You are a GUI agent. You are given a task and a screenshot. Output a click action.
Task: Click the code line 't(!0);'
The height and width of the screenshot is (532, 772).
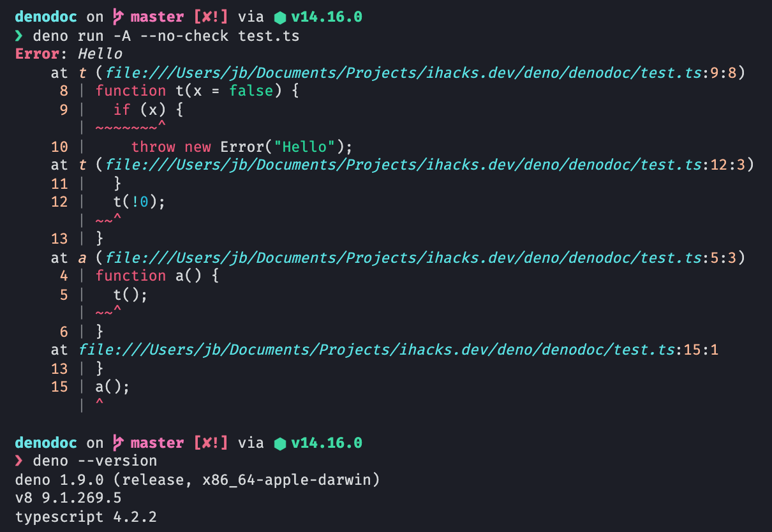[x=140, y=202]
